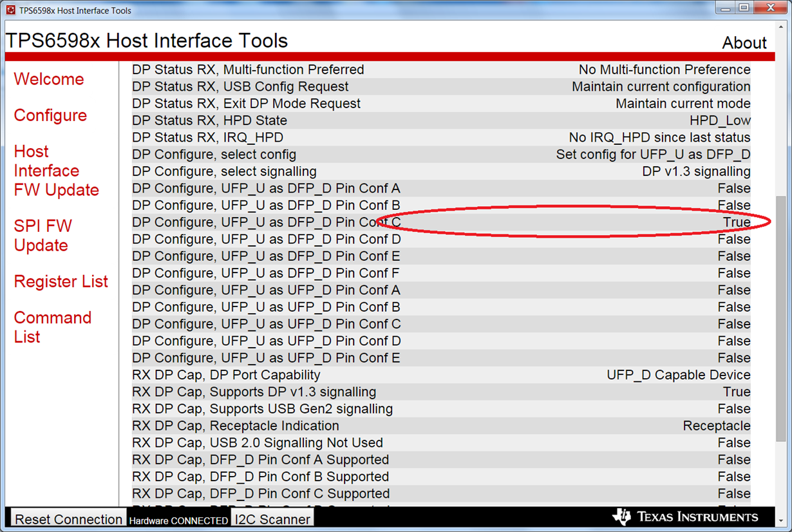The height and width of the screenshot is (532, 792).
Task: Click the HPD_Low value
Action: click(x=720, y=120)
